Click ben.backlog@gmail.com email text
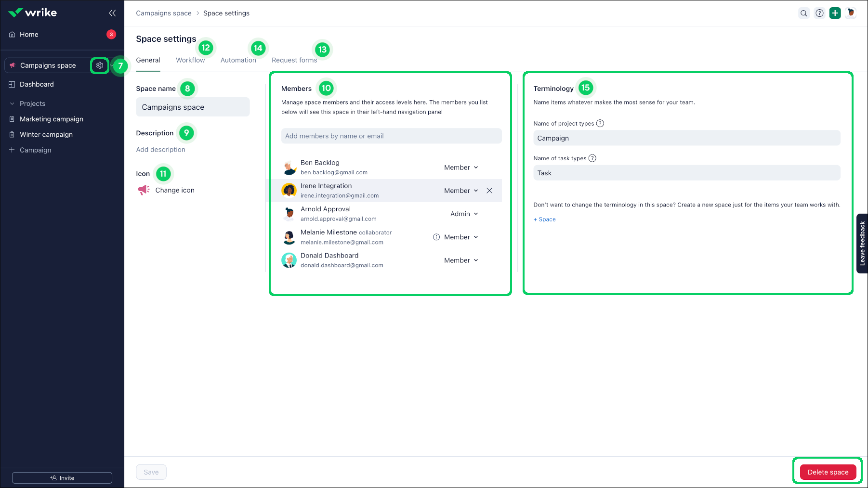The width and height of the screenshot is (868, 488). (x=334, y=172)
